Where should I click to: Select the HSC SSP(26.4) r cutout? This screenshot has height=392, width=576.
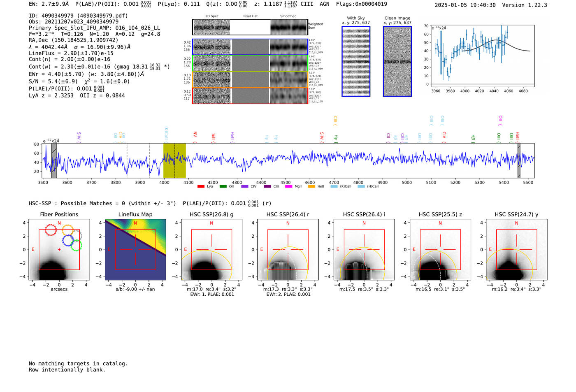point(288,249)
